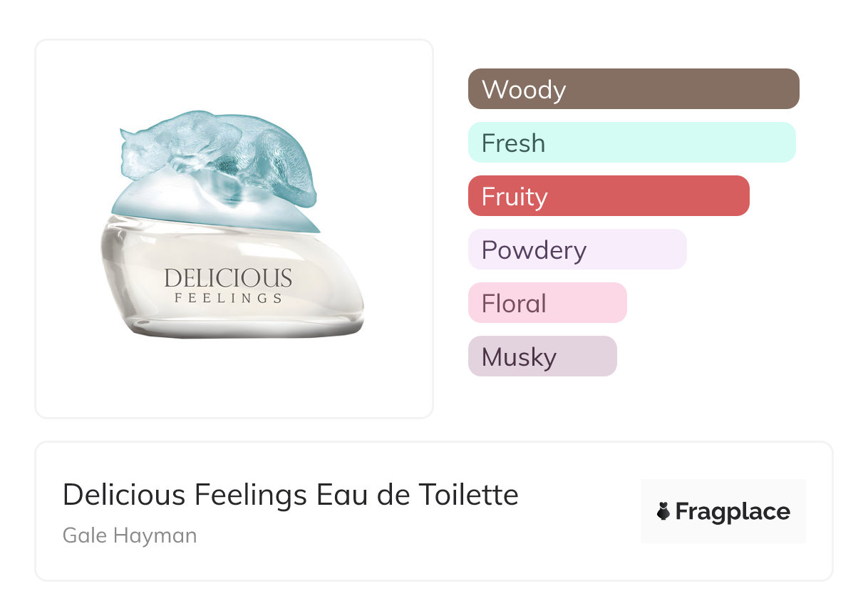Open the Delicious Feelings Eau de Toilette title
This screenshot has height=616, width=868.
pyautogui.click(x=291, y=495)
